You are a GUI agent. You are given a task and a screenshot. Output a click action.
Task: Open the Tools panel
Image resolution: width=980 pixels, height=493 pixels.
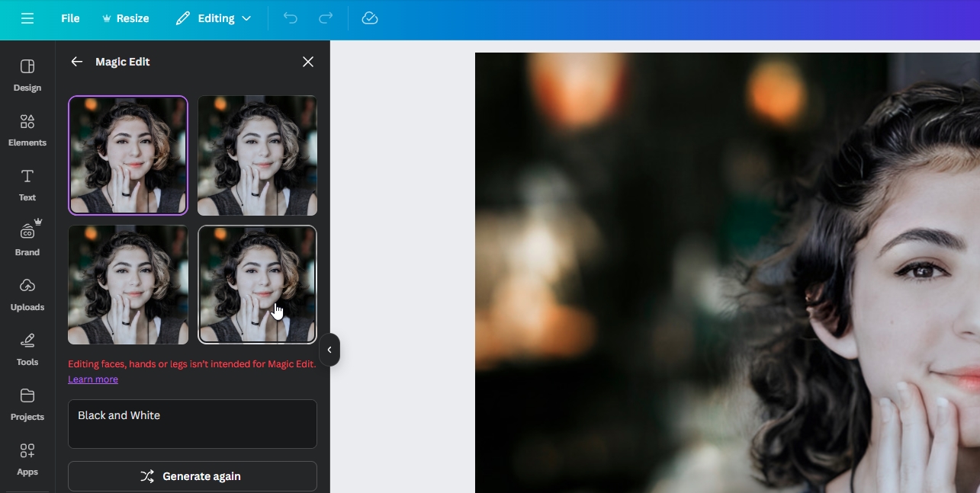click(x=27, y=349)
